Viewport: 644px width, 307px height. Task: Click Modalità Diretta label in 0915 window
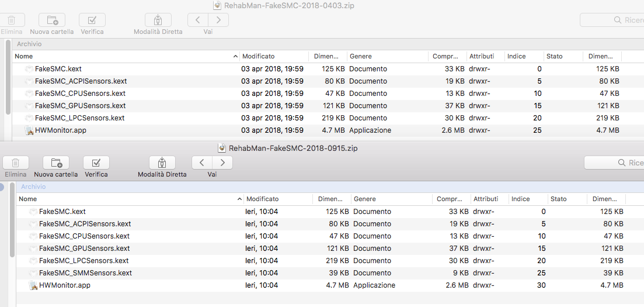click(x=162, y=174)
